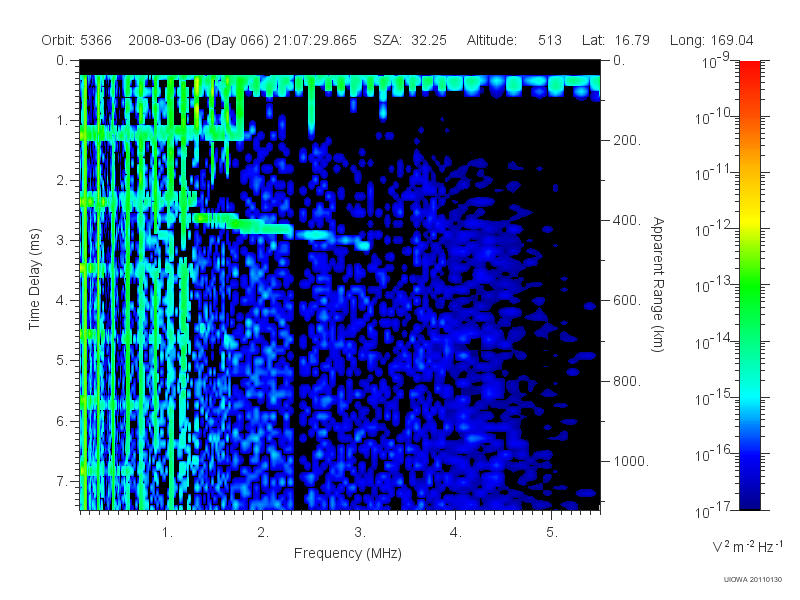Click the 10^-17 color scale label
This screenshot has height=600, width=800.
[x=712, y=510]
